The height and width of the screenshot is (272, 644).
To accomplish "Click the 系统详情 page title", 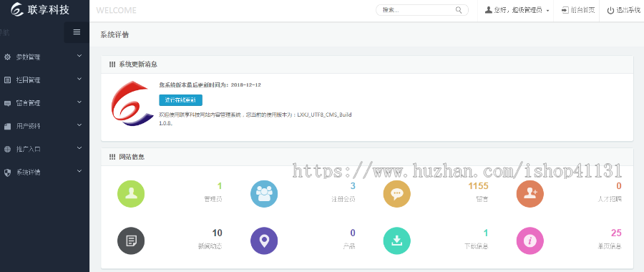I will coord(114,34).
